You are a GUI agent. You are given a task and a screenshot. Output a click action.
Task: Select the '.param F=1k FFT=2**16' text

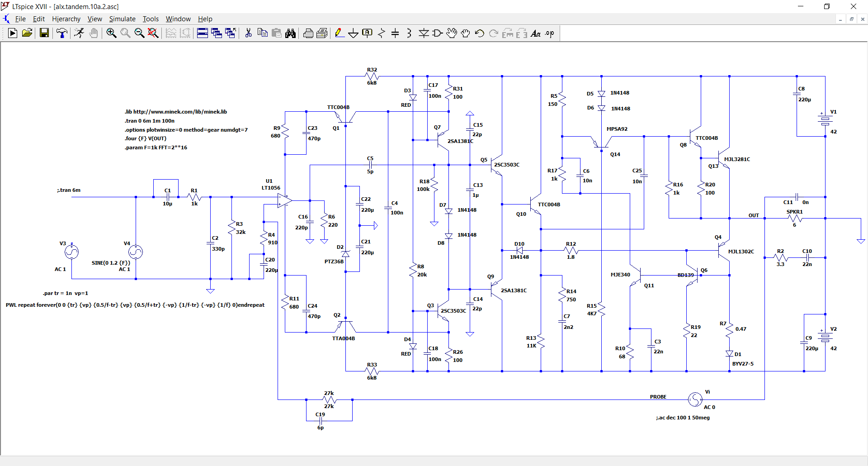click(x=156, y=147)
